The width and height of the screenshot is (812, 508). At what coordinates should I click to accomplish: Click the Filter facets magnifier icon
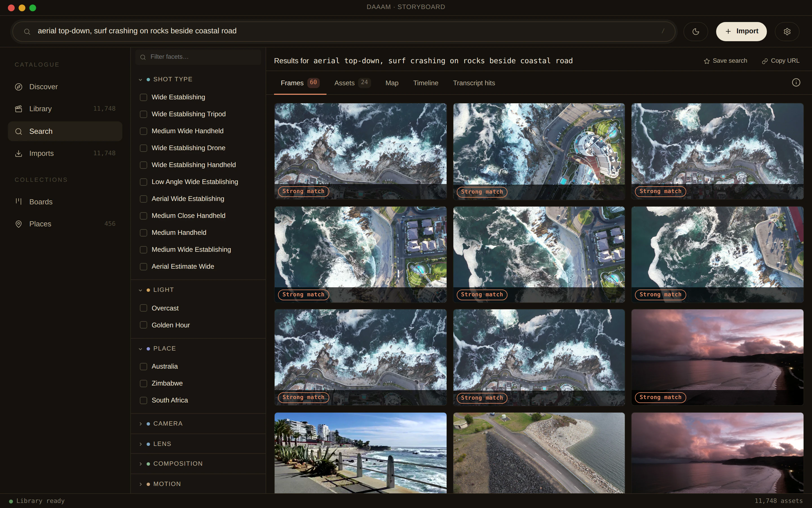[x=143, y=57]
